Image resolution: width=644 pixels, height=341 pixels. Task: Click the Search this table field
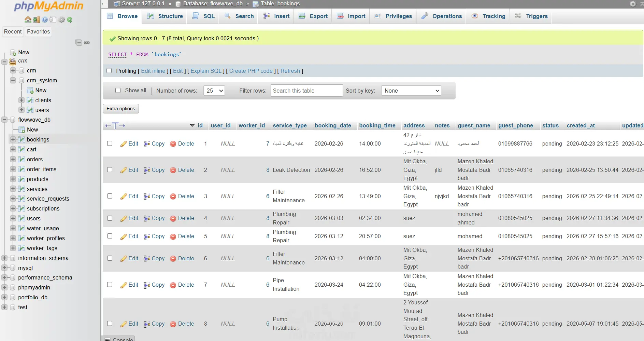[x=306, y=91]
